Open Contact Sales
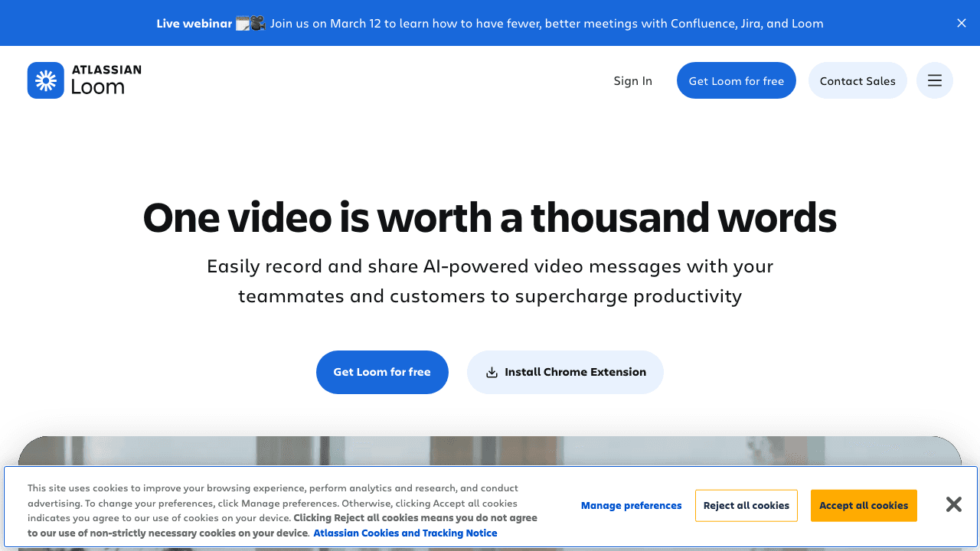 pos(857,80)
